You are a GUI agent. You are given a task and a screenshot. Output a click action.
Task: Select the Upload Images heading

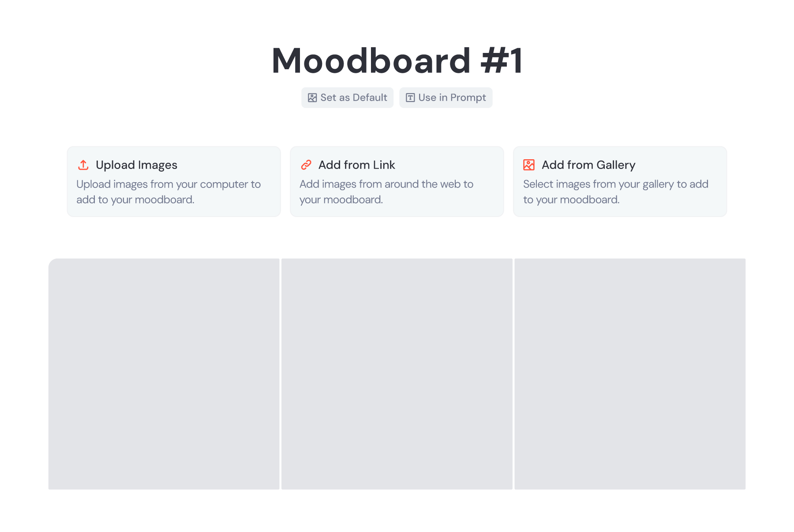[136, 165]
